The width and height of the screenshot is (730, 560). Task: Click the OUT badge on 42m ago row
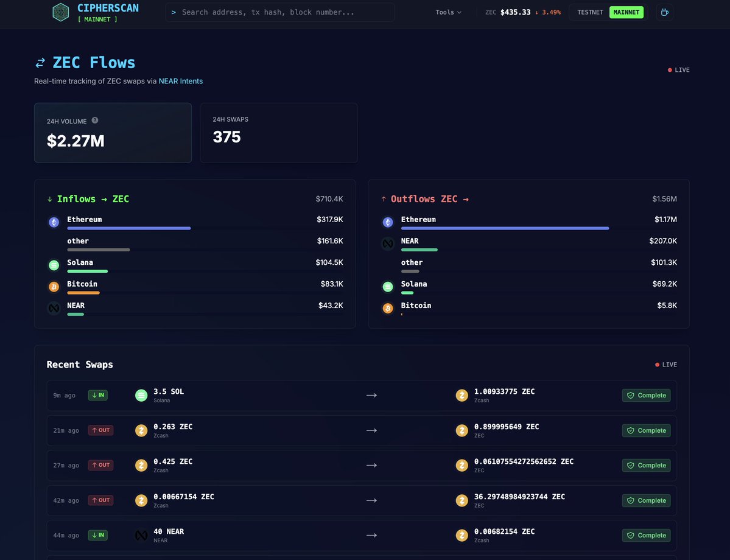(100, 500)
